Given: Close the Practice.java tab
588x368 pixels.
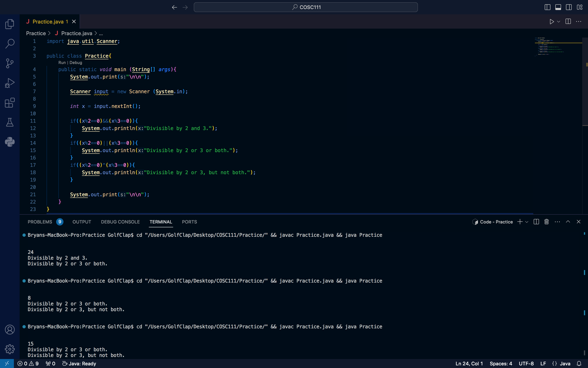Looking at the screenshot, I should pos(74,22).
